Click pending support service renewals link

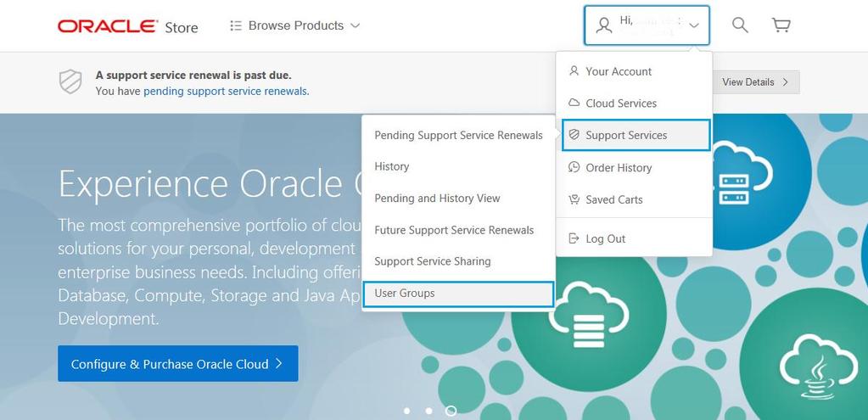click(226, 92)
